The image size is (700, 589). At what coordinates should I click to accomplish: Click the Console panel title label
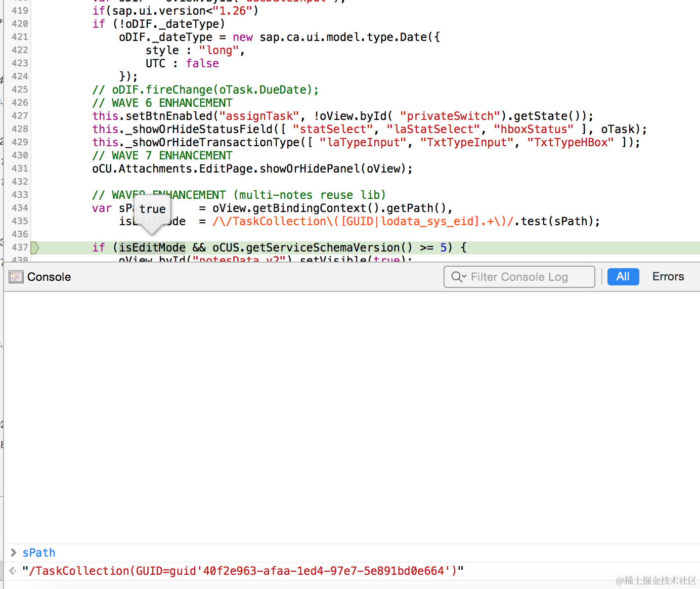coord(49,277)
